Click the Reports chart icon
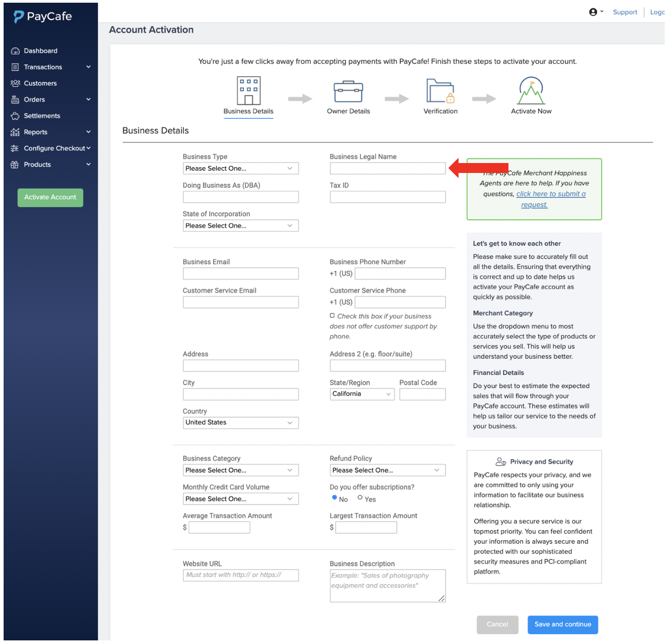 [15, 132]
